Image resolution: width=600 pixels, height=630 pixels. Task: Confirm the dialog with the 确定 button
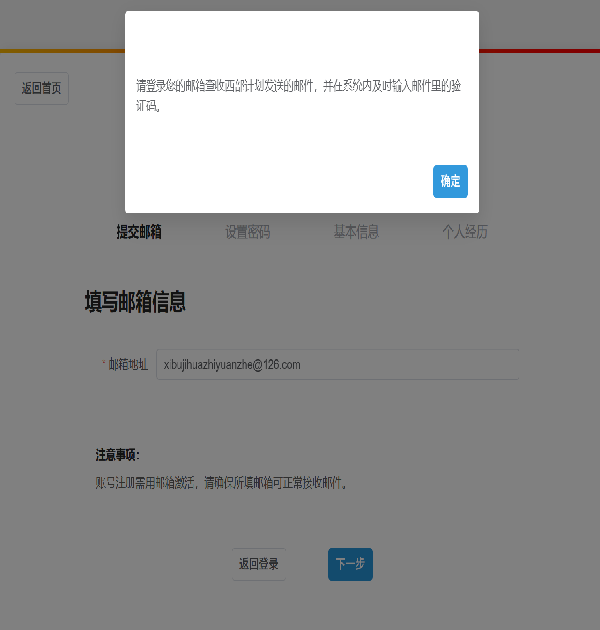tap(450, 181)
